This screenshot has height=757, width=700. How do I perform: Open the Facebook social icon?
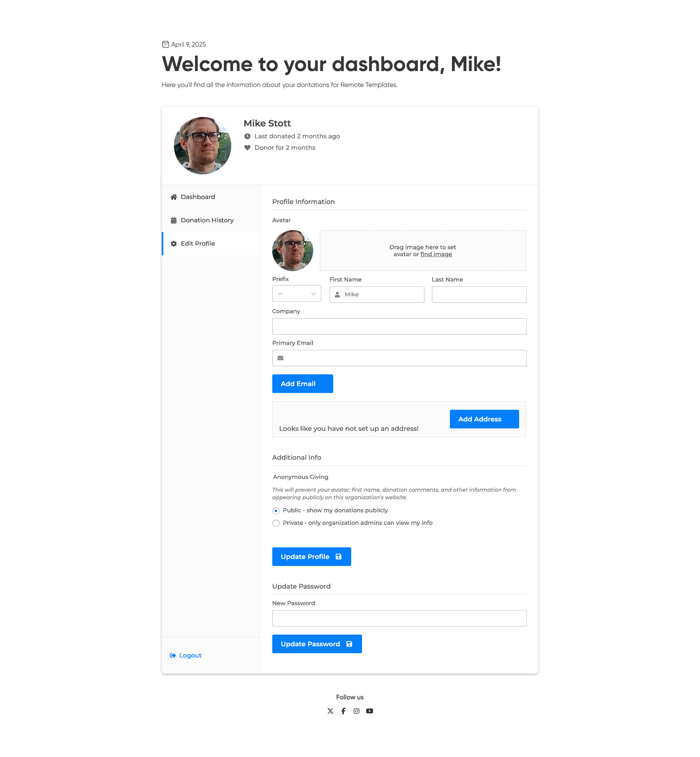pyautogui.click(x=343, y=711)
